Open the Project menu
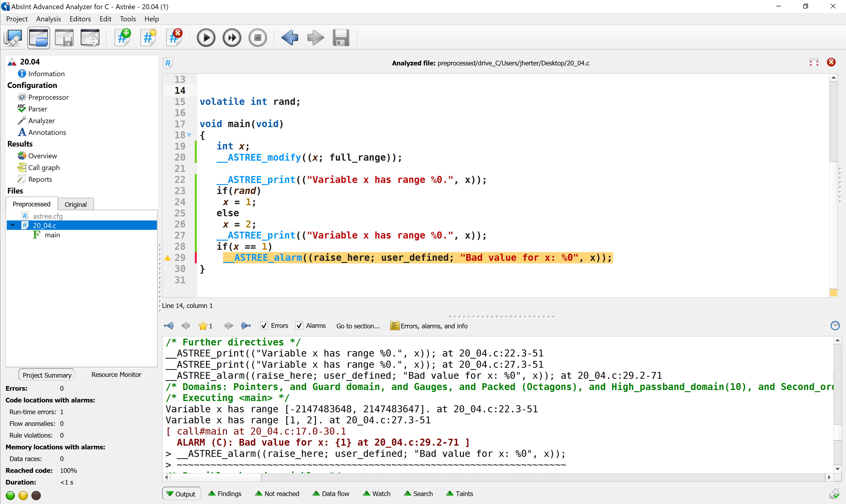Screen dimensions: 846x504 [x=17, y=19]
